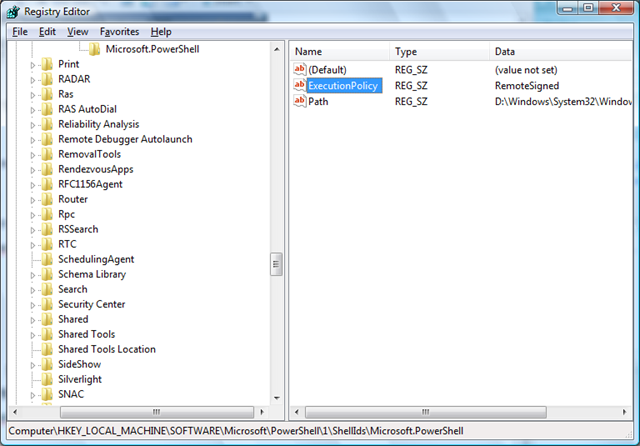Expand the SideShow key
The height and width of the screenshot is (446, 640).
(33, 365)
